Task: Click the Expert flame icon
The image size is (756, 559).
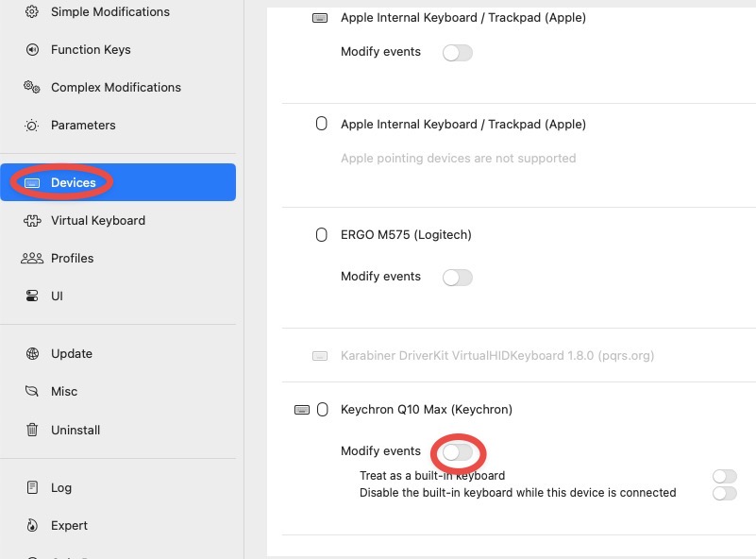Action: pyautogui.click(x=32, y=525)
